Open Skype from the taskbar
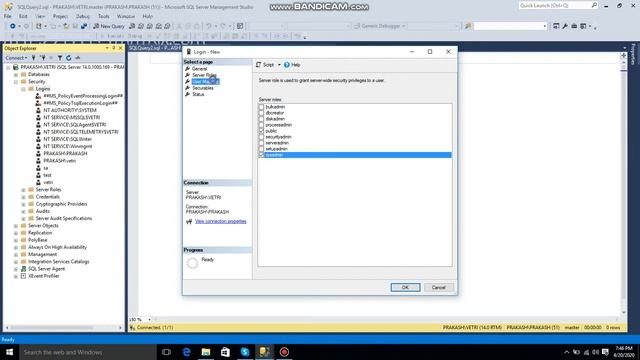Viewport: 640px width, 360px height. pos(245,352)
